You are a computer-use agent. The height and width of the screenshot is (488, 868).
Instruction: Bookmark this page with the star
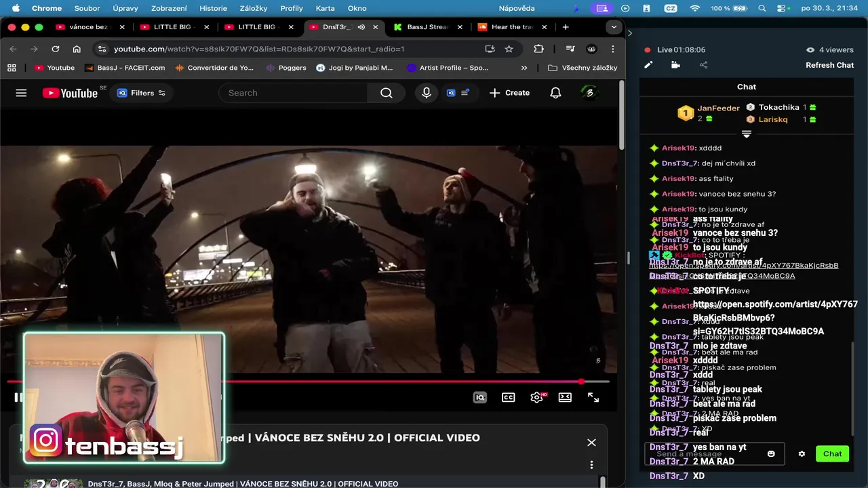509,49
